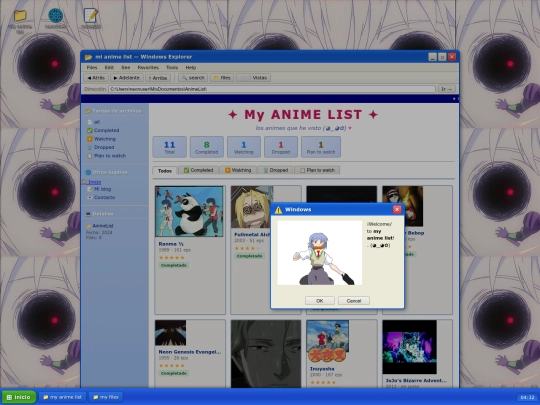Switch to the Dropped tab
The height and width of the screenshot is (405, 540).
275,170
